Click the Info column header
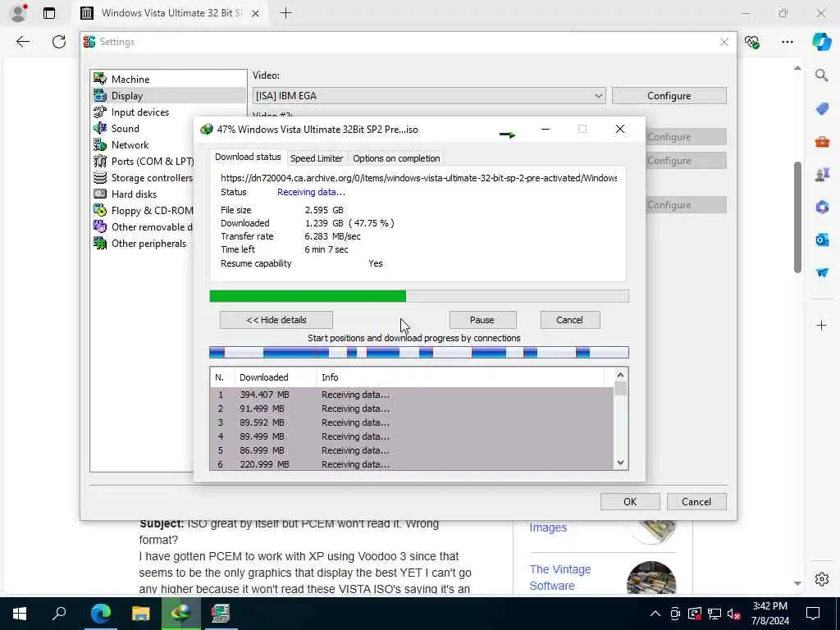The height and width of the screenshot is (630, 840). click(459, 377)
